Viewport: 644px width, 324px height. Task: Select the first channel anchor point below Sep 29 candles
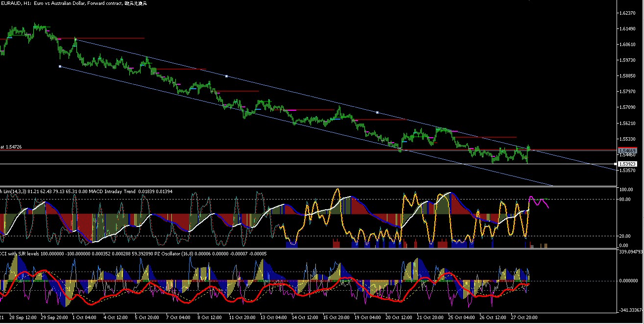(x=60, y=66)
